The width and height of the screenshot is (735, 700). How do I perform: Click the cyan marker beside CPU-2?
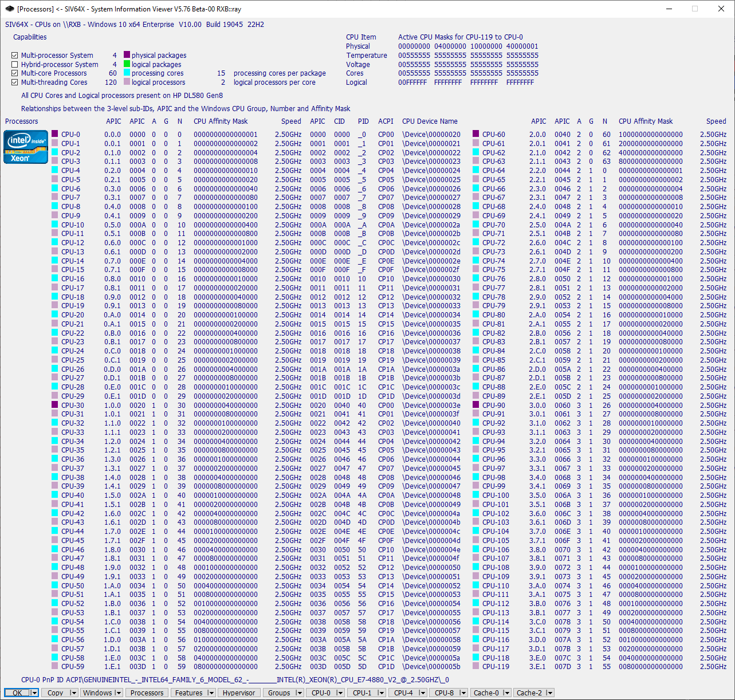tap(55, 152)
